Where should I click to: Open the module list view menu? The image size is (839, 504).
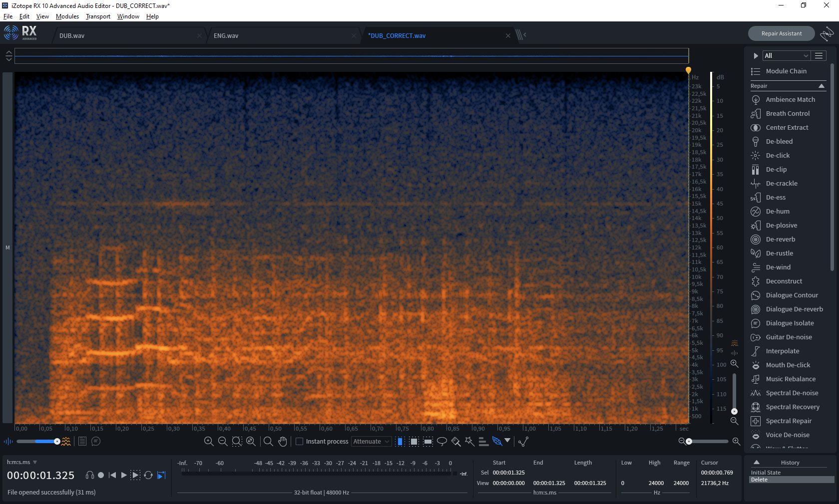pyautogui.click(x=819, y=56)
